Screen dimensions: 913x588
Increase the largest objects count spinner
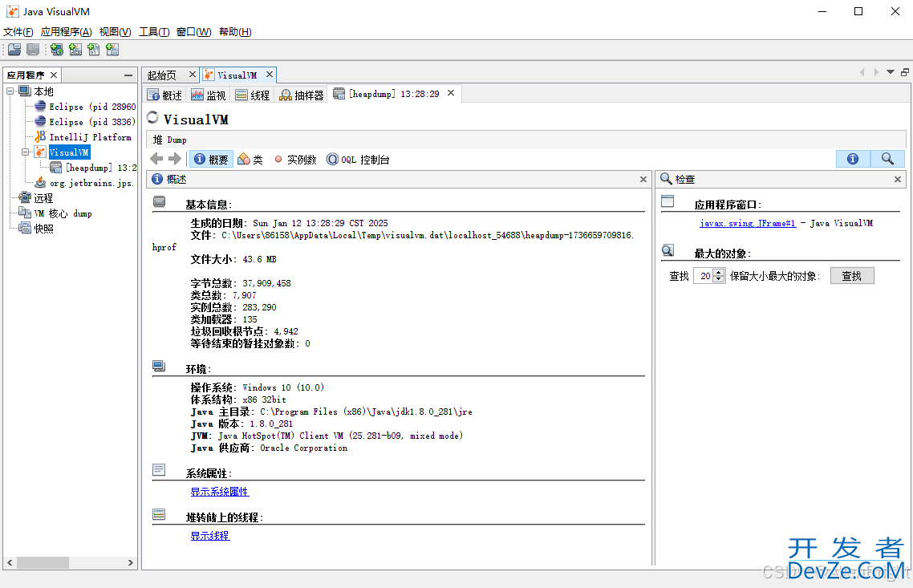719,273
